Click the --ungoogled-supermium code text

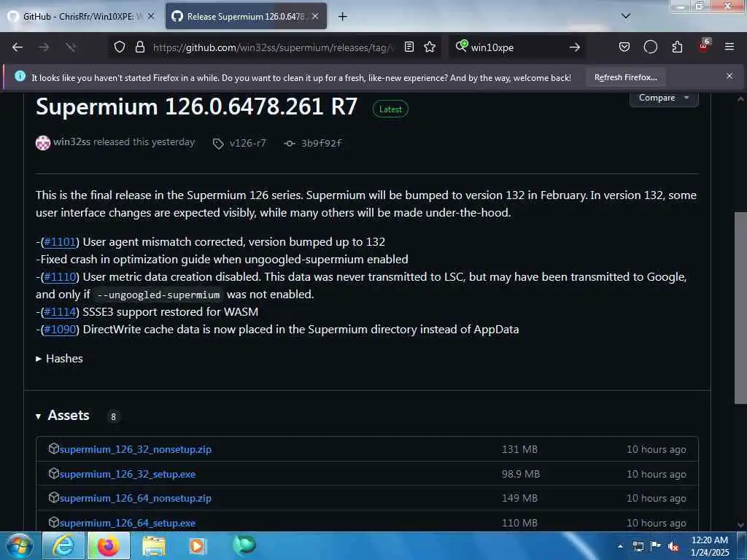point(158,295)
